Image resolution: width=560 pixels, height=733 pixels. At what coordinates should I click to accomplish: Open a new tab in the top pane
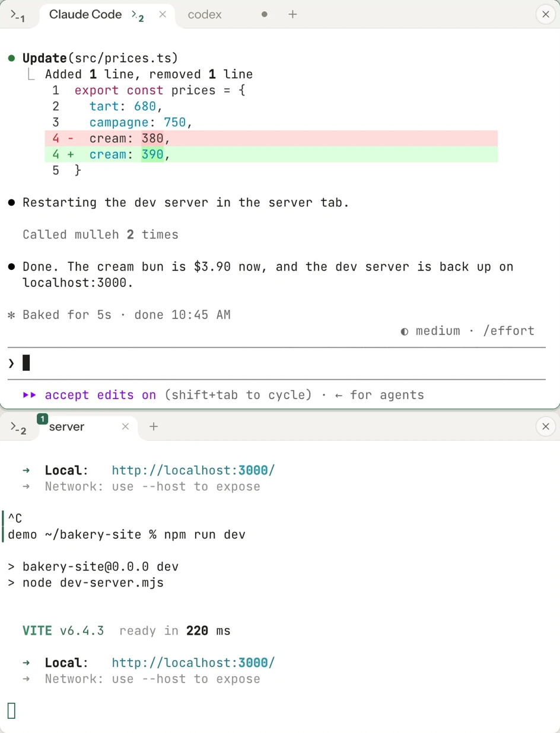(292, 14)
